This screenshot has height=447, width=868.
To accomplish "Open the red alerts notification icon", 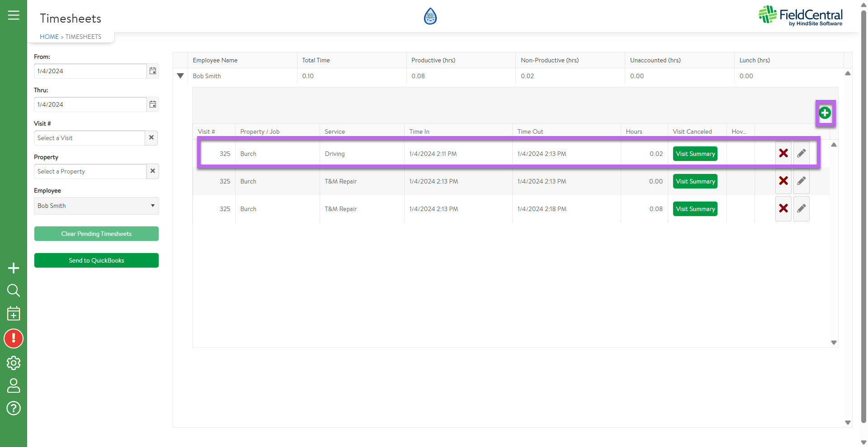I will pos(14,339).
